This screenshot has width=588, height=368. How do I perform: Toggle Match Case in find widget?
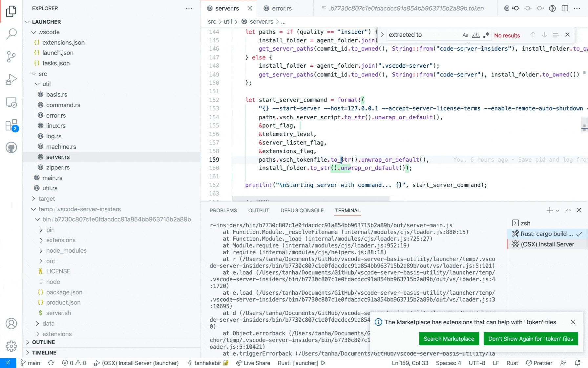[x=465, y=35]
